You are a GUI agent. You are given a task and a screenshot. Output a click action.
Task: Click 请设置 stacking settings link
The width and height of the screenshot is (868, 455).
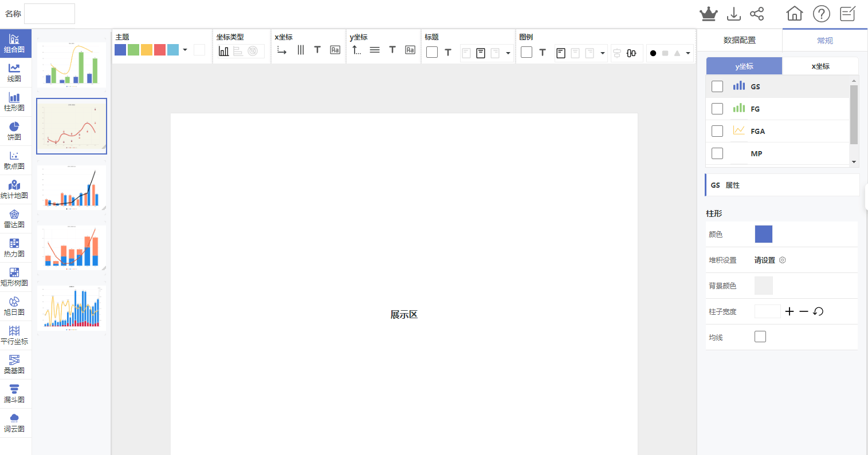[765, 260]
